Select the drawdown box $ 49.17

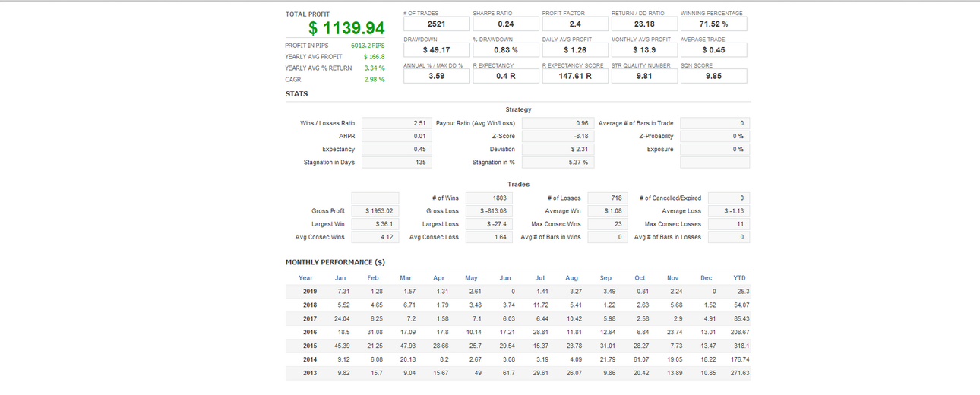pyautogui.click(x=436, y=50)
